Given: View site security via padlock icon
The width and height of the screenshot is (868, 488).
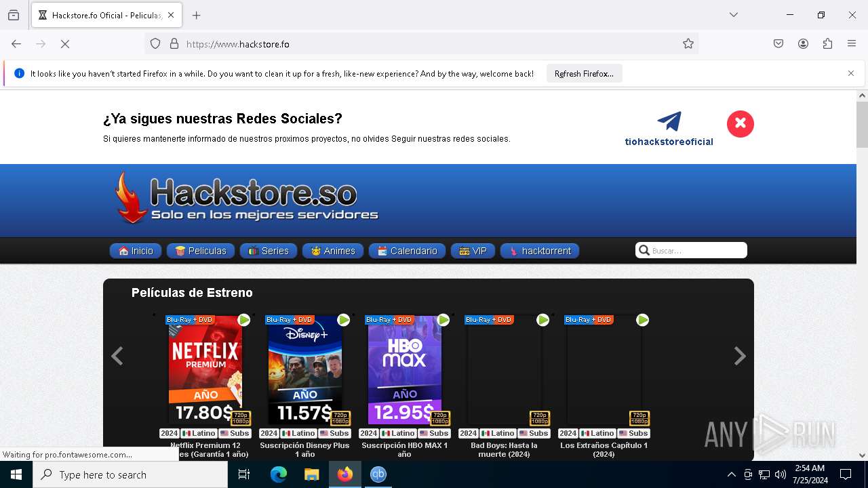Looking at the screenshot, I should pos(174,44).
